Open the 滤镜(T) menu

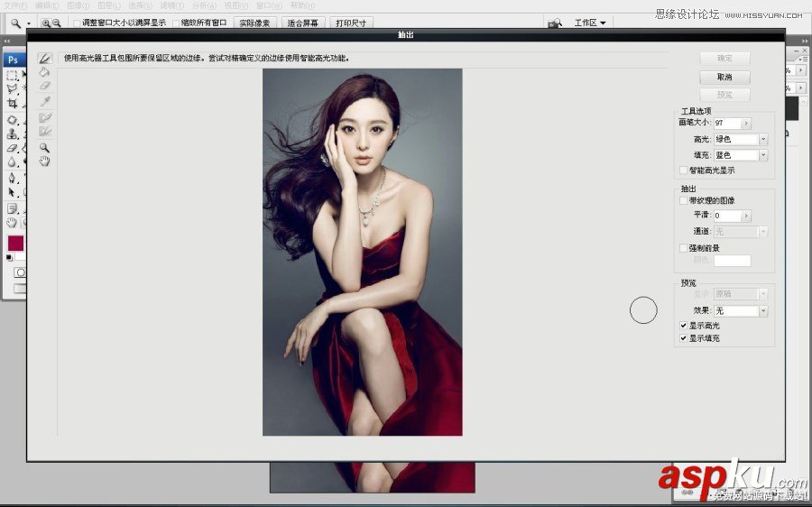pyautogui.click(x=172, y=5)
